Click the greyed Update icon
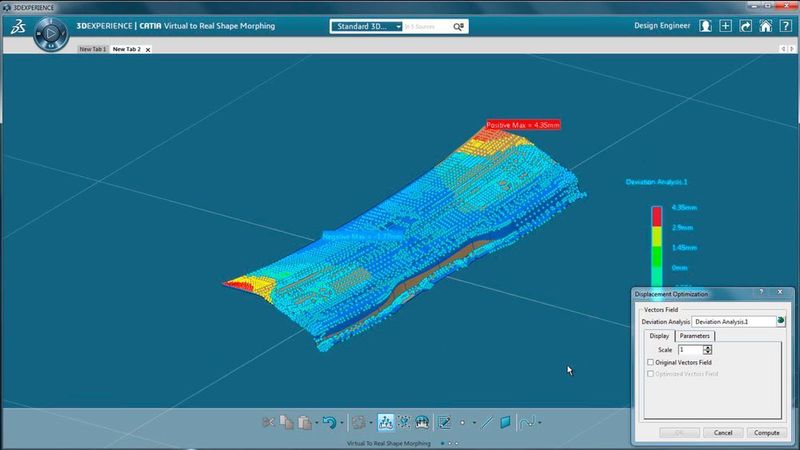Viewport: 800px width, 450px height. [359, 422]
